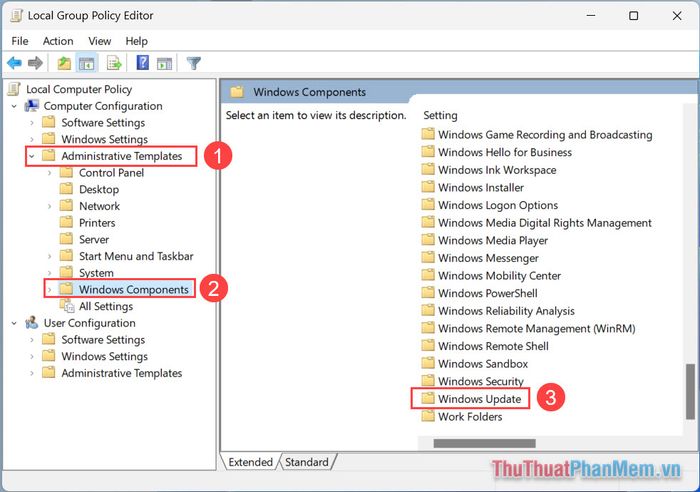The height and width of the screenshot is (492, 700).
Task: Open Help via the question mark icon
Action: point(142,63)
